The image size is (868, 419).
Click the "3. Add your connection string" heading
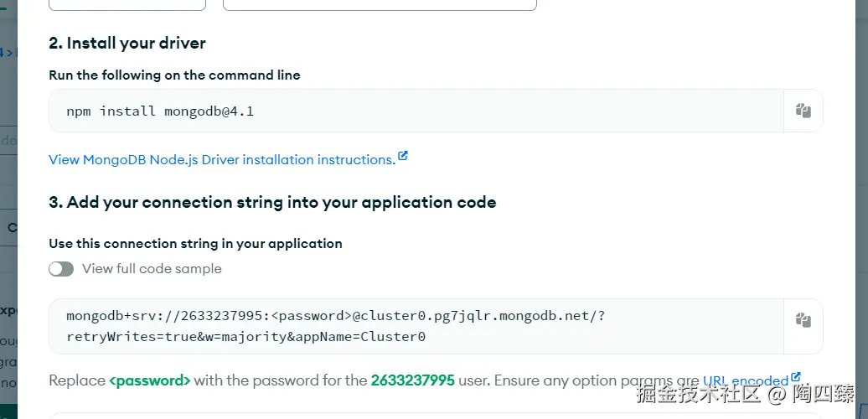pyautogui.click(x=272, y=202)
